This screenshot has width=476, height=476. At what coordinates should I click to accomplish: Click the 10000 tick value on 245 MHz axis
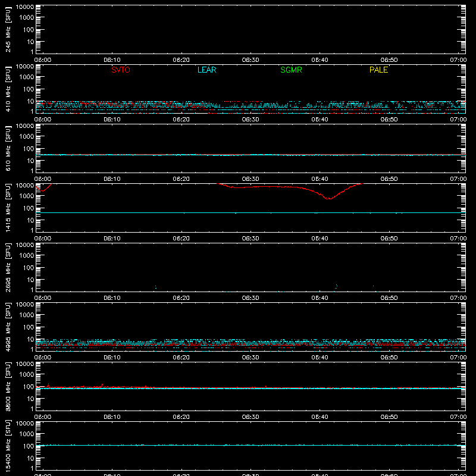25,7
